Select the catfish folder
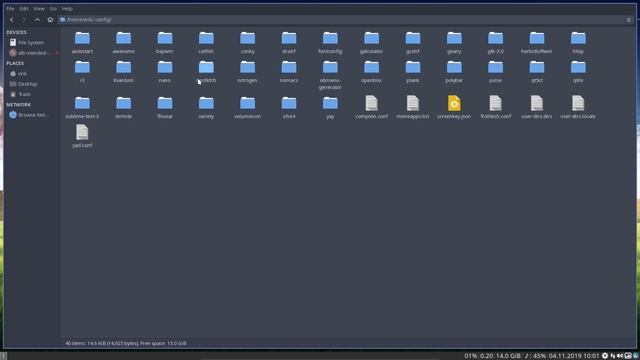640x360 pixels. [206, 42]
